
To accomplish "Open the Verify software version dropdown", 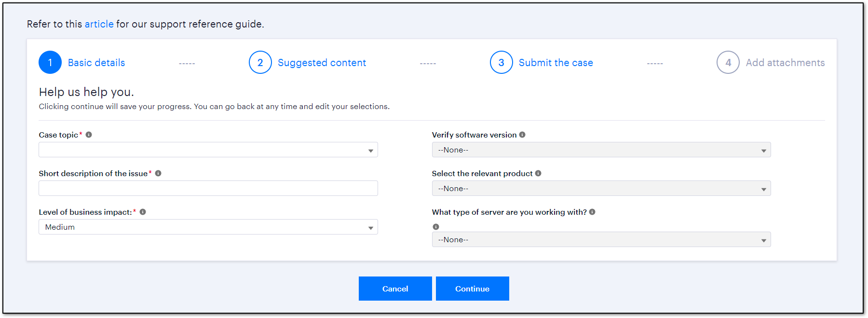I will [x=601, y=150].
